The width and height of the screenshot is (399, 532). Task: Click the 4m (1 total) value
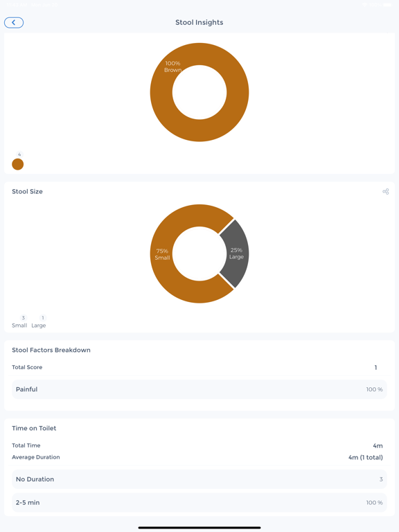(x=366, y=457)
